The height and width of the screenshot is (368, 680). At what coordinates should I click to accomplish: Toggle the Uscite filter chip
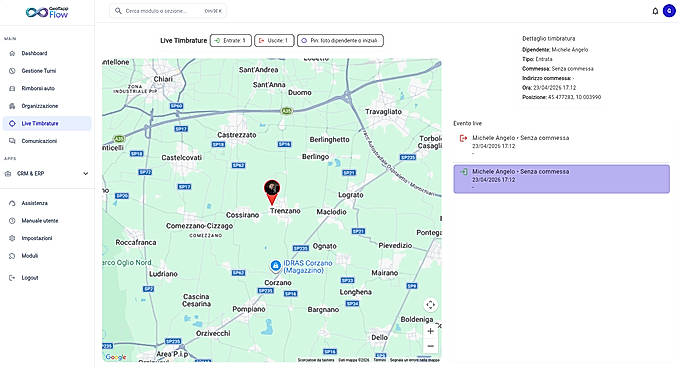274,40
